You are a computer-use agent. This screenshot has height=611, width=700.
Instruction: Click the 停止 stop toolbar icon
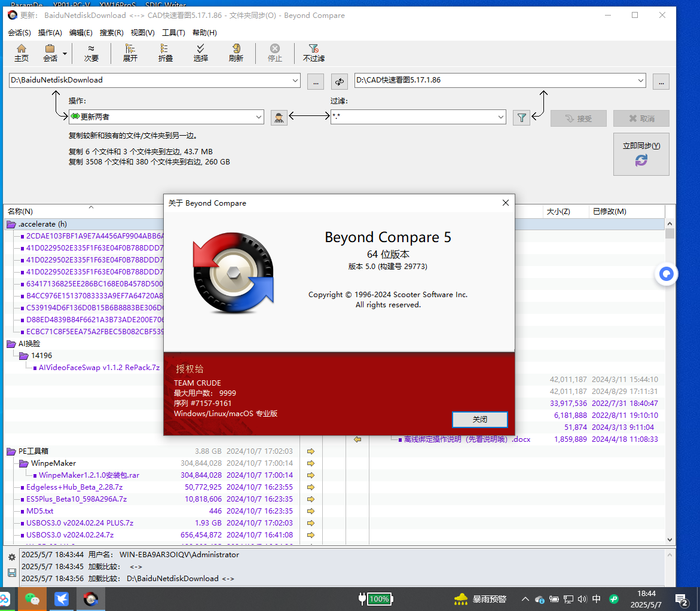(274, 53)
